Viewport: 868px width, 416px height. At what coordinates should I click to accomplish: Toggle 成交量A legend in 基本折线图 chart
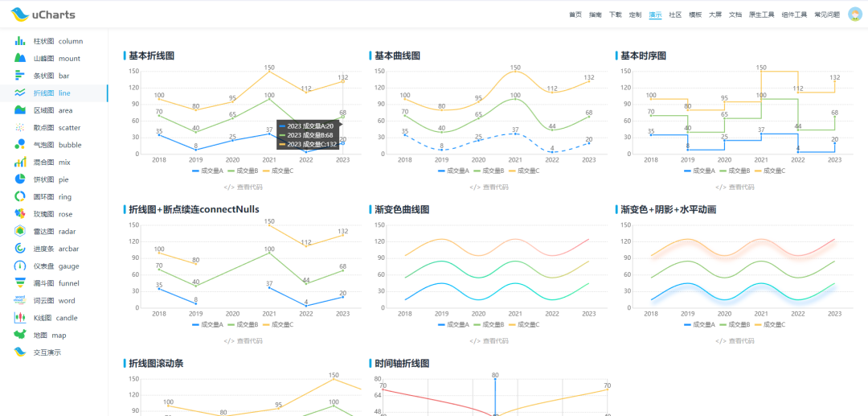click(211, 171)
